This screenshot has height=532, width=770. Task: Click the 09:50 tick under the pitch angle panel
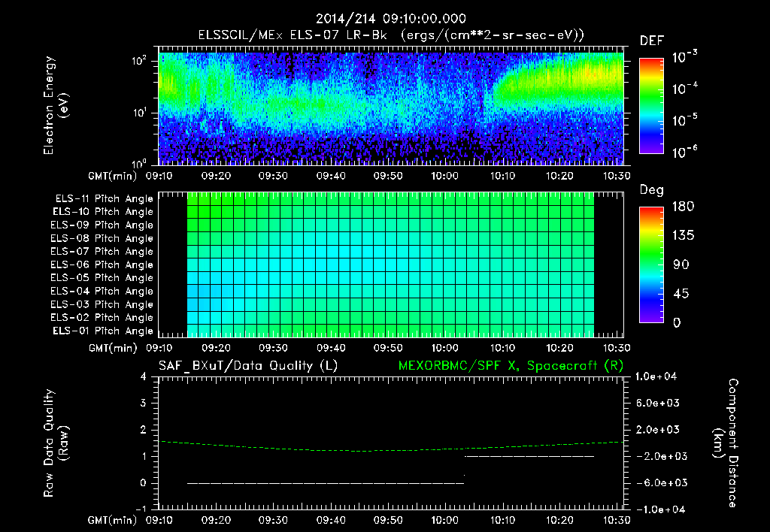(x=388, y=349)
